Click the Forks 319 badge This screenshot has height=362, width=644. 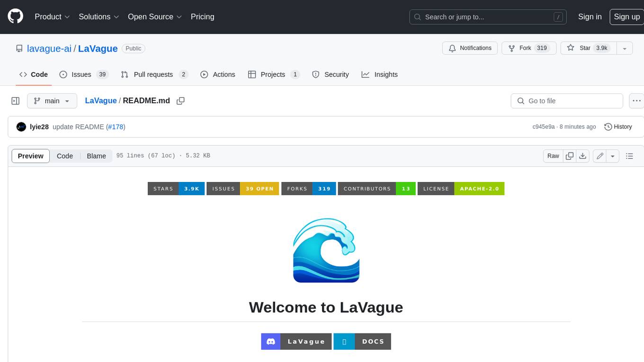[x=309, y=189]
